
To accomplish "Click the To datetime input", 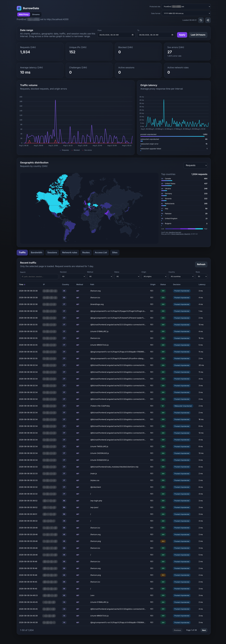I will click(x=156, y=35).
